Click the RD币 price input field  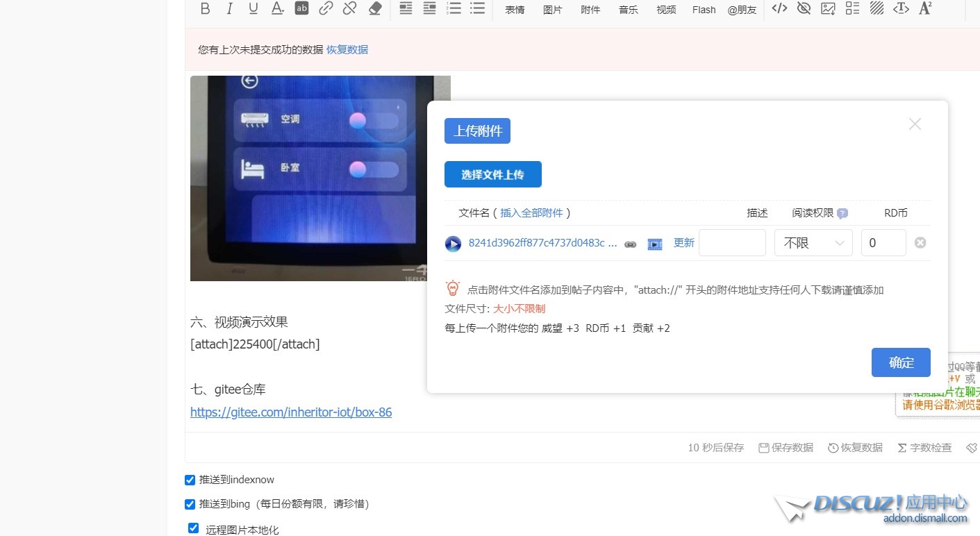click(x=883, y=243)
